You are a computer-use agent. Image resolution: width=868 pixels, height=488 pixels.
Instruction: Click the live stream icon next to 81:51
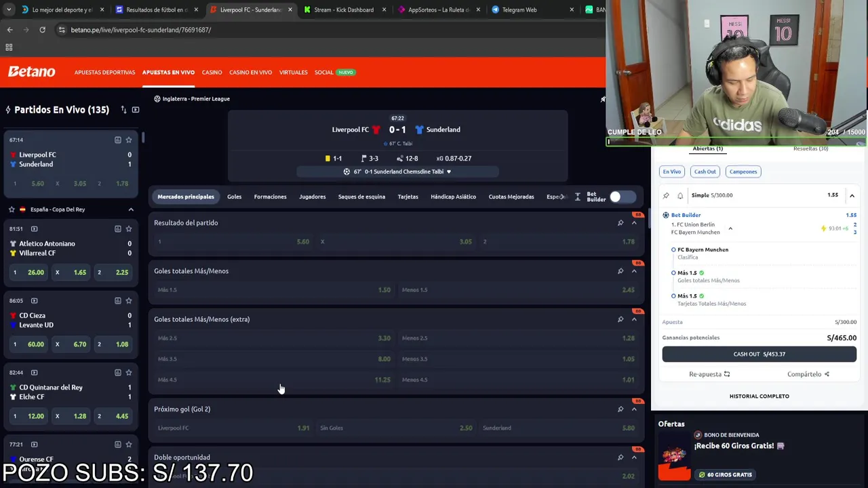[x=35, y=228]
